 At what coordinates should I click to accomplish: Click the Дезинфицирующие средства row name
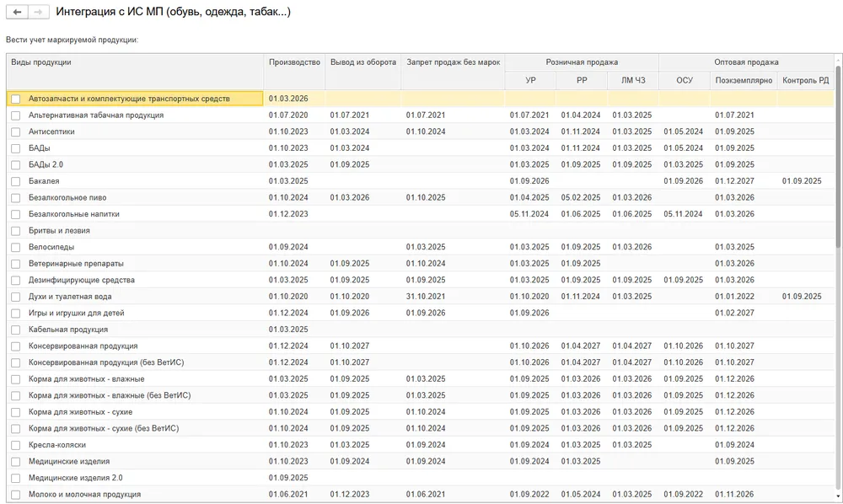[82, 280]
